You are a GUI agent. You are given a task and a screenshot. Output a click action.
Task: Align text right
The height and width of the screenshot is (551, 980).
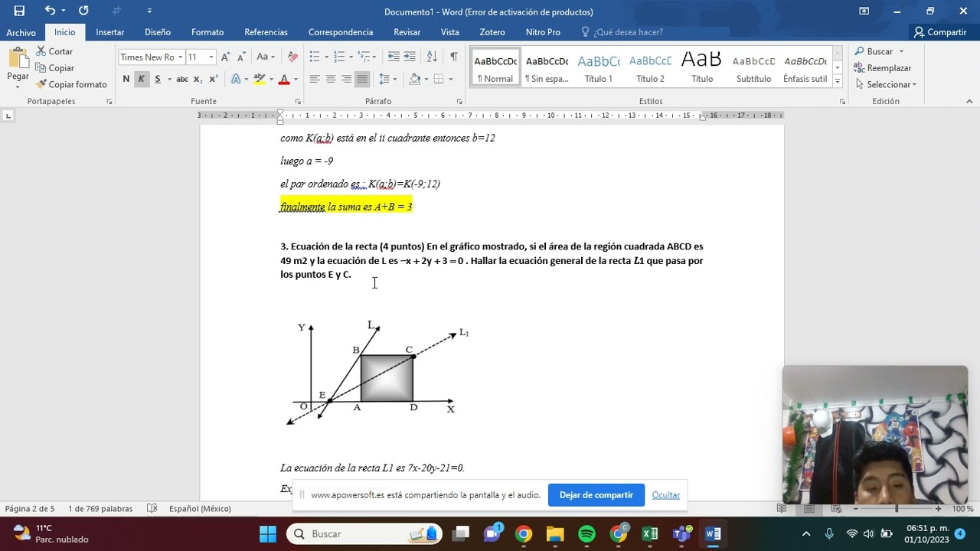pyautogui.click(x=346, y=79)
